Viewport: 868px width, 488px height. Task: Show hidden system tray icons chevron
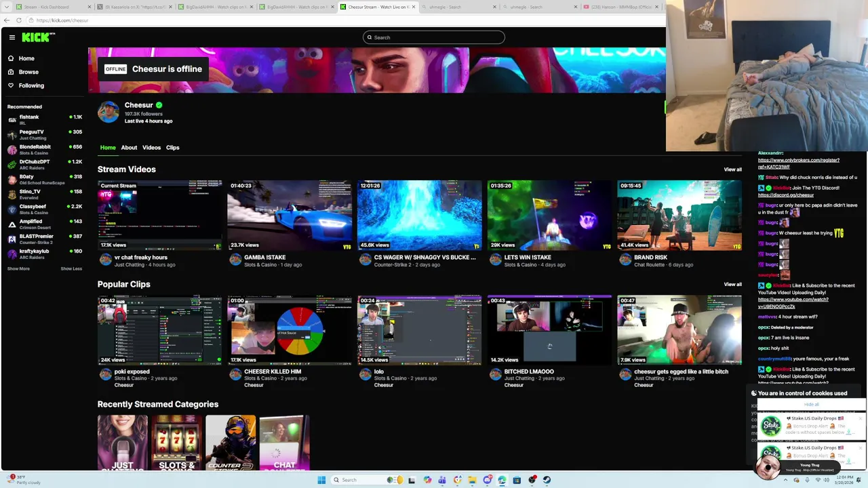(x=786, y=480)
